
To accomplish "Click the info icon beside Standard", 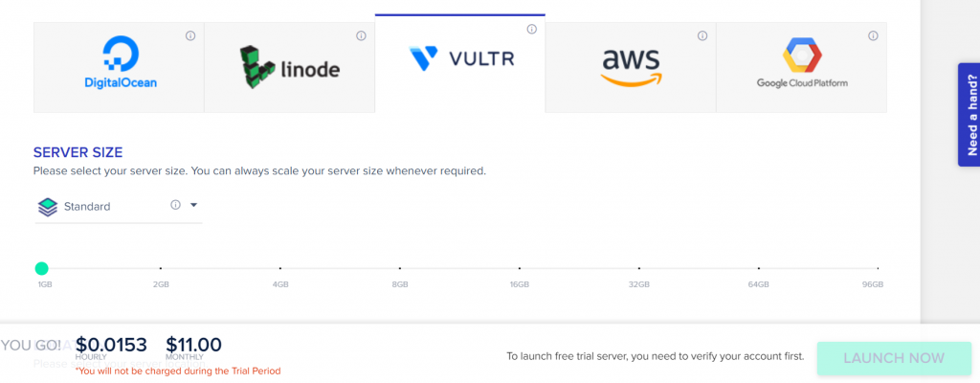I will (176, 205).
